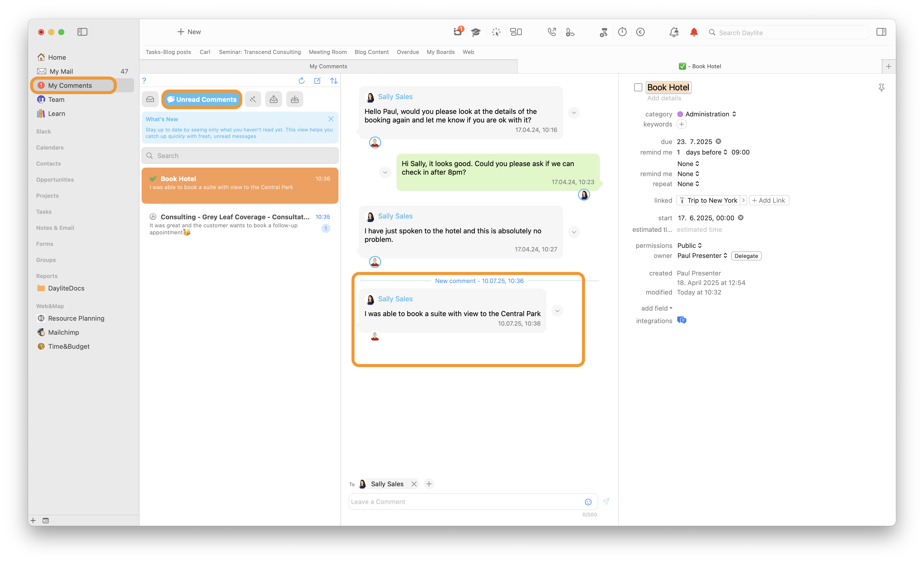Toggle the left sidebar icon

point(82,32)
